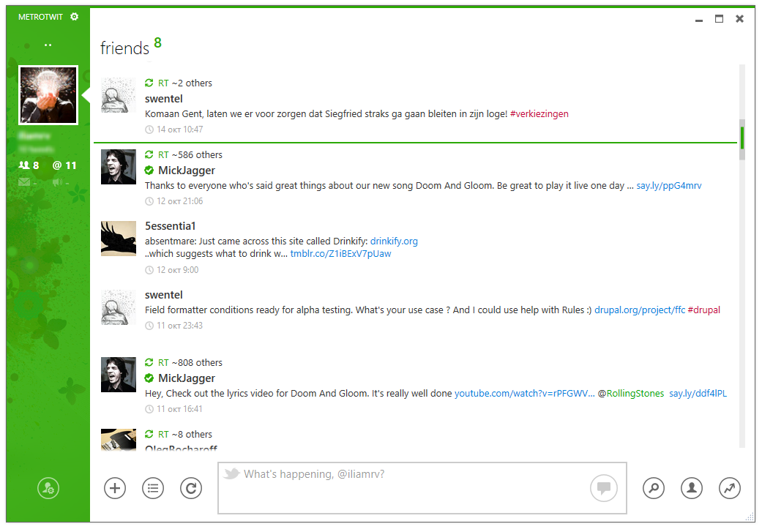This screenshot has width=762, height=532.
Task: Click the timeline vertical scrollbar thumb
Action: click(742, 138)
